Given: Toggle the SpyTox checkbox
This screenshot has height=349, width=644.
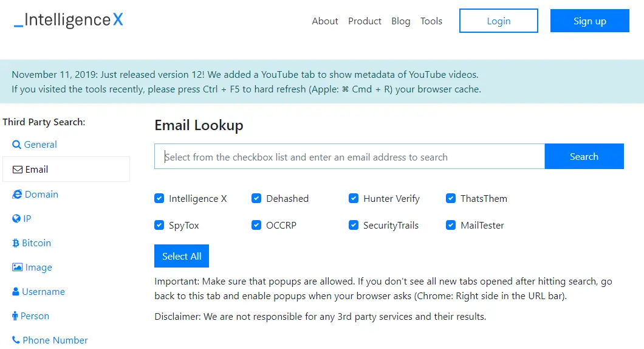Looking at the screenshot, I should [x=159, y=225].
